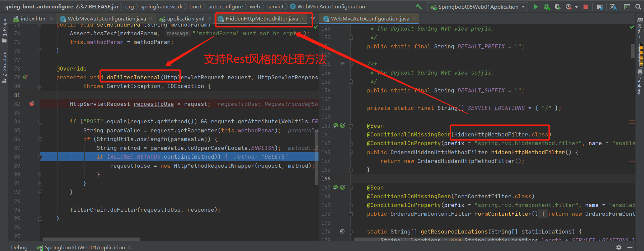Image resolution: width=644 pixels, height=251 pixels.
Task: Toggle breakpoint on line 82
Action: tap(32, 103)
